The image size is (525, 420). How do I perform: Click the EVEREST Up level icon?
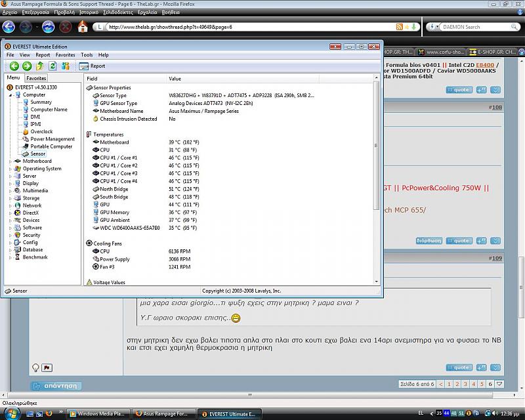tap(40, 66)
